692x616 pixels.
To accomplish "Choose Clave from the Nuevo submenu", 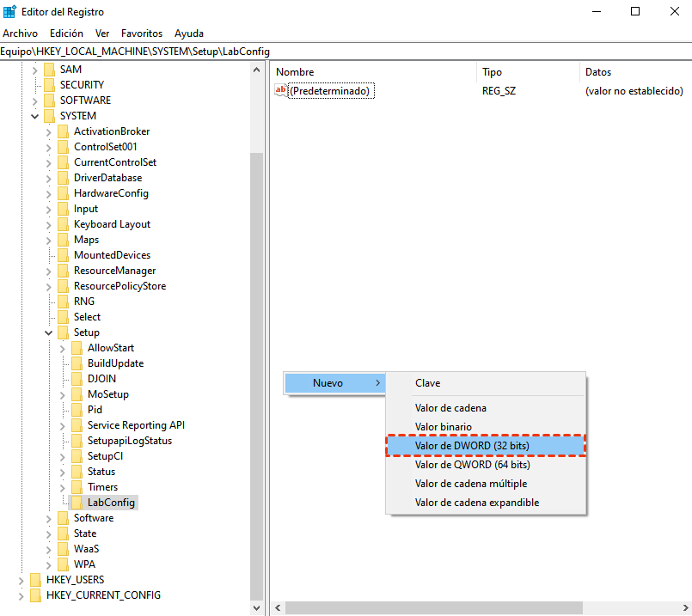I will click(430, 382).
